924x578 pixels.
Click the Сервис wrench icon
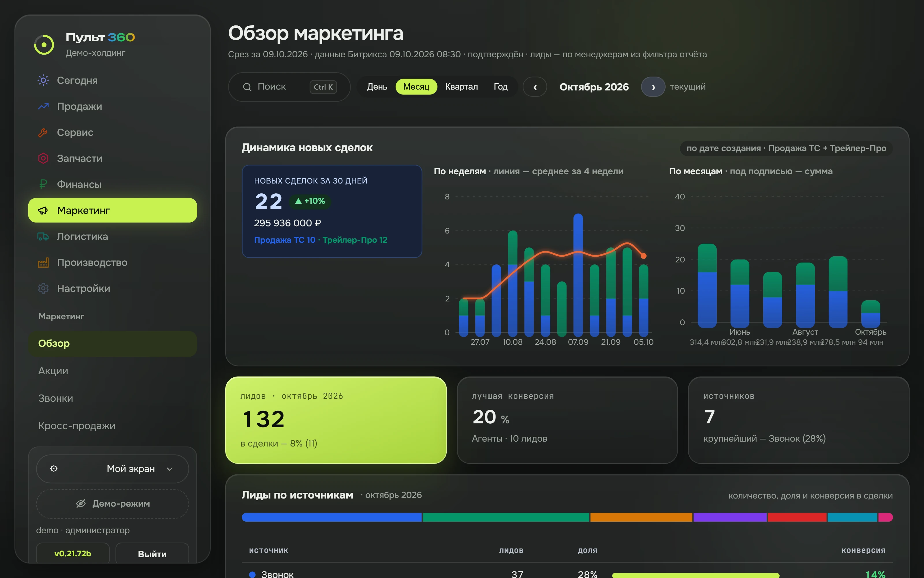(43, 132)
